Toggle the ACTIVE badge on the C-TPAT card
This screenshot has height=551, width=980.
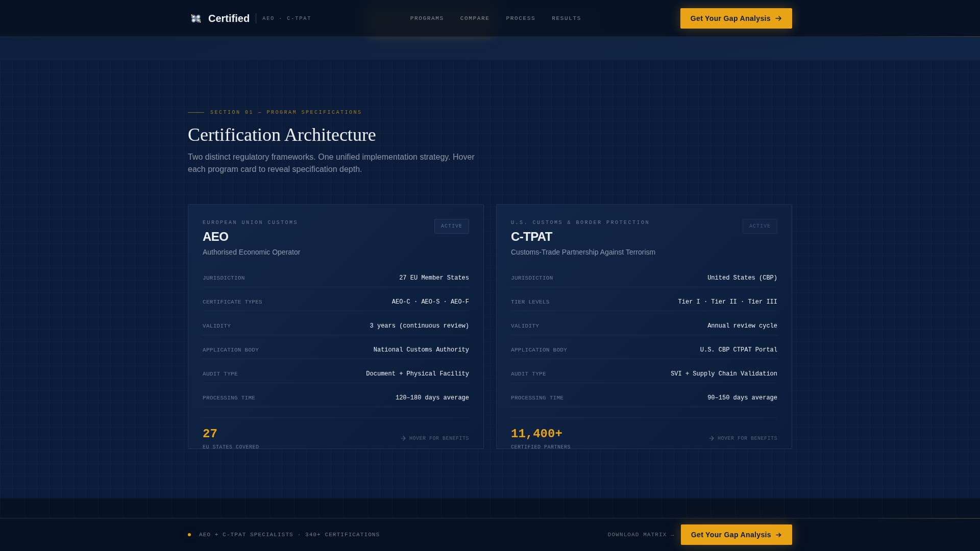pos(759,226)
